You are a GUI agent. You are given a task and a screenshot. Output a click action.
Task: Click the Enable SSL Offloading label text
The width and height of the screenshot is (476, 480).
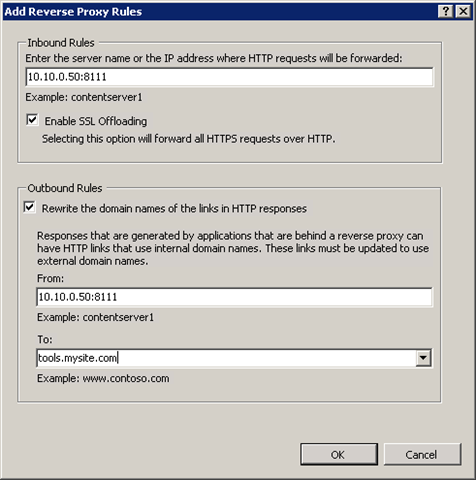[96, 121]
